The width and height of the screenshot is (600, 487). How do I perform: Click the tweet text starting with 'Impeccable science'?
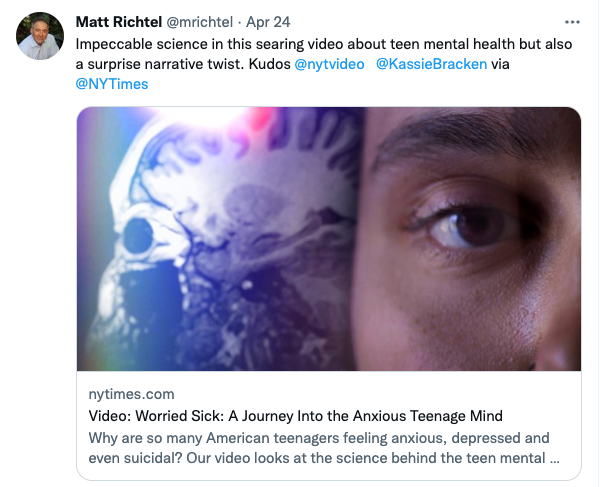tap(324, 64)
